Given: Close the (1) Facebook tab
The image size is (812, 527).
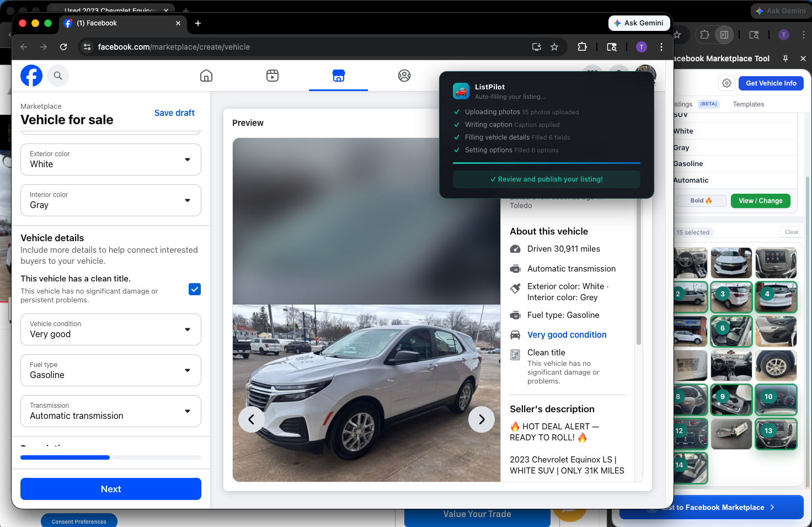Looking at the screenshot, I should [178, 23].
